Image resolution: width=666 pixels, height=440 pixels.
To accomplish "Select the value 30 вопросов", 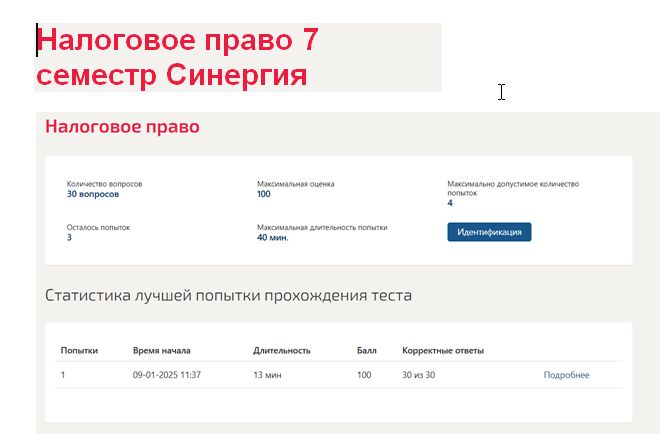I will coord(93,194).
